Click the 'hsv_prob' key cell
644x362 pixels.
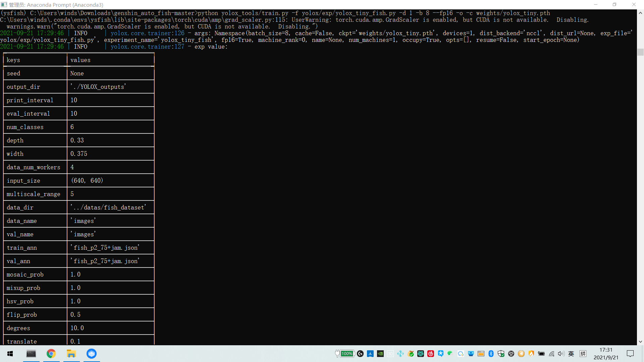(35, 301)
